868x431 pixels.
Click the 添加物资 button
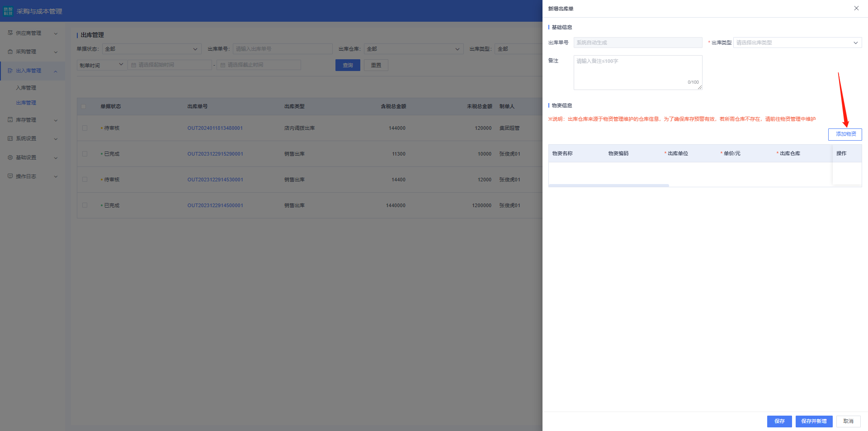[x=845, y=134]
